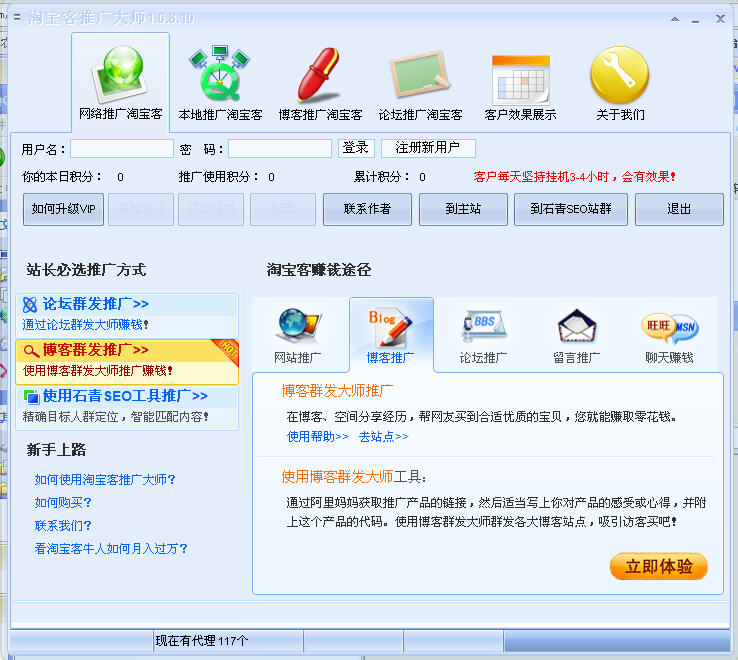The image size is (738, 660).
Task: Click 使用博客群发大师推广赚钱! text
Action: coord(98,370)
